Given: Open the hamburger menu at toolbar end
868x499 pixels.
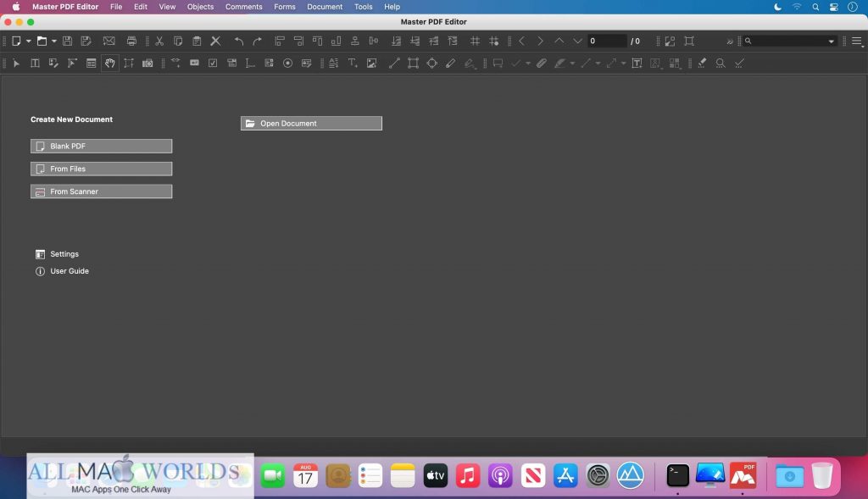Looking at the screenshot, I should point(856,41).
